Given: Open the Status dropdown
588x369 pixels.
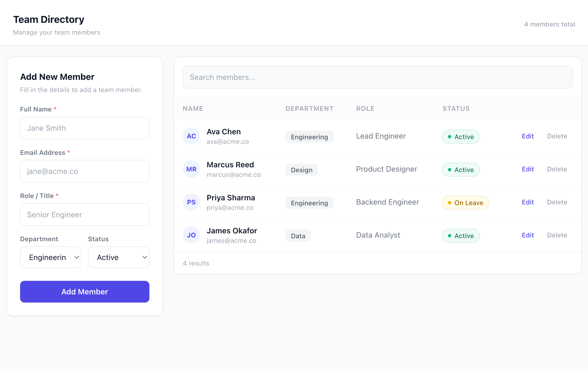Looking at the screenshot, I should 119,257.
